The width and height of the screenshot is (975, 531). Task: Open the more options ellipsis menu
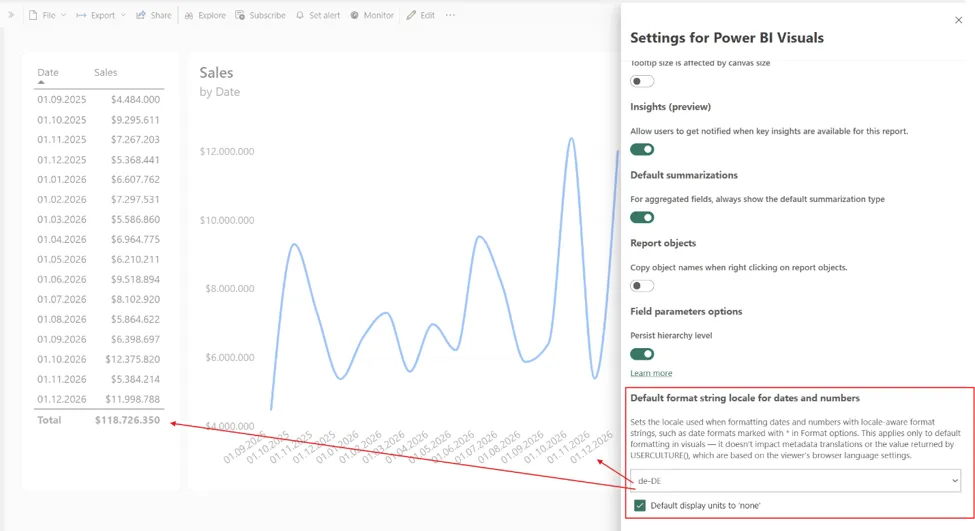450,15
